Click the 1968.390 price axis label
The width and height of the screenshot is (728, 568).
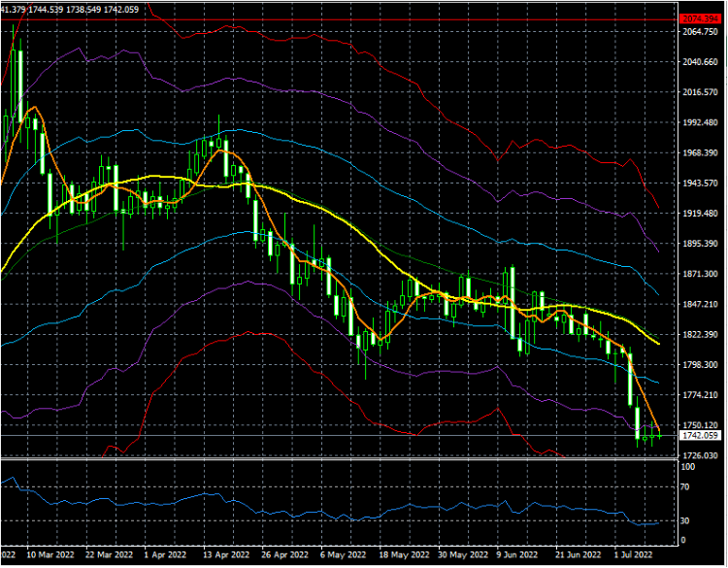(x=700, y=152)
